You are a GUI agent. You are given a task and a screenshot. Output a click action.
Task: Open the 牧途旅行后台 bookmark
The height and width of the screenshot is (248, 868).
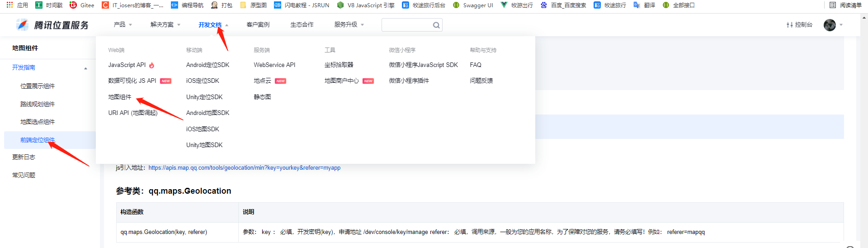click(x=424, y=5)
